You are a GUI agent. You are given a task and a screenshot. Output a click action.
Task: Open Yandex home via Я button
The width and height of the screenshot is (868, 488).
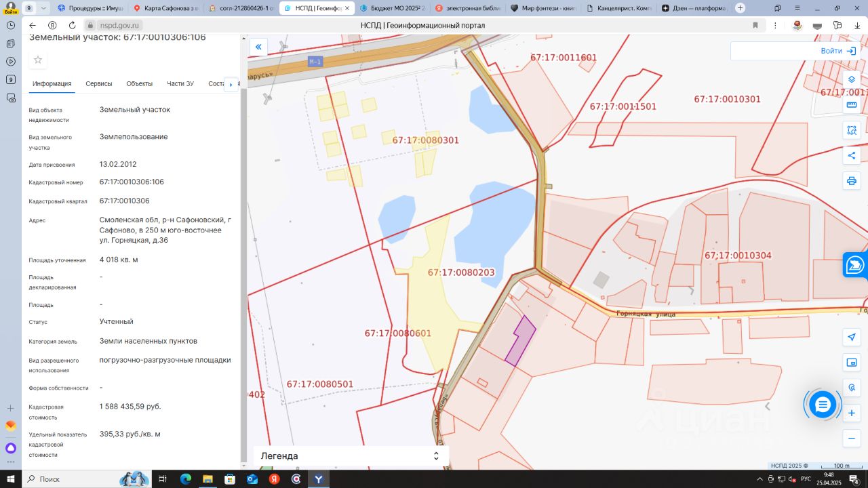point(52,25)
